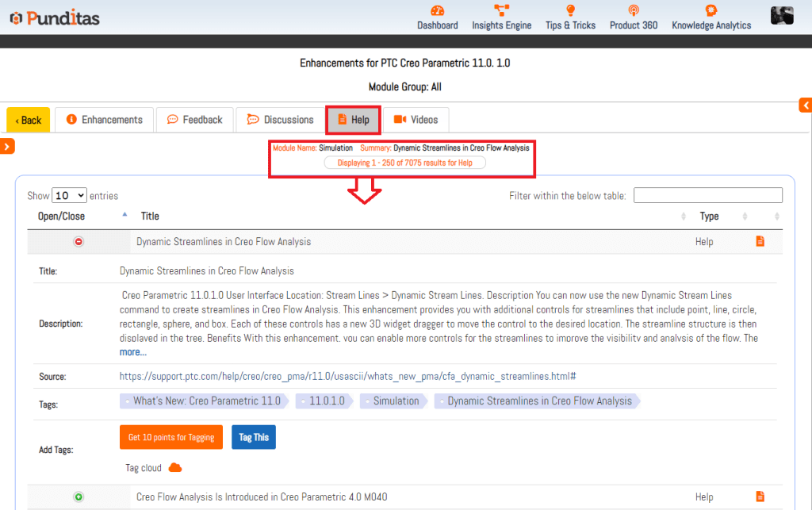The height and width of the screenshot is (510, 812).
Task: Open the right orange side panel arrow
Action: coord(806,105)
